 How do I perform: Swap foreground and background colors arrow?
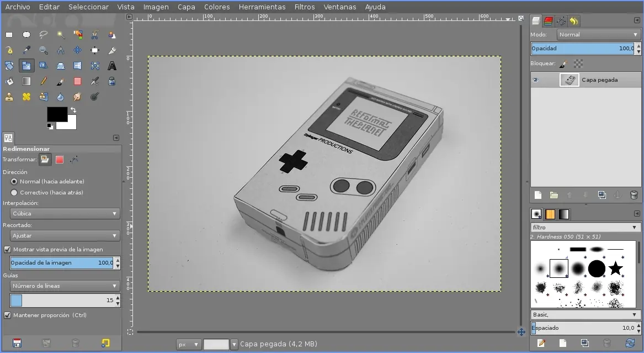(x=73, y=110)
